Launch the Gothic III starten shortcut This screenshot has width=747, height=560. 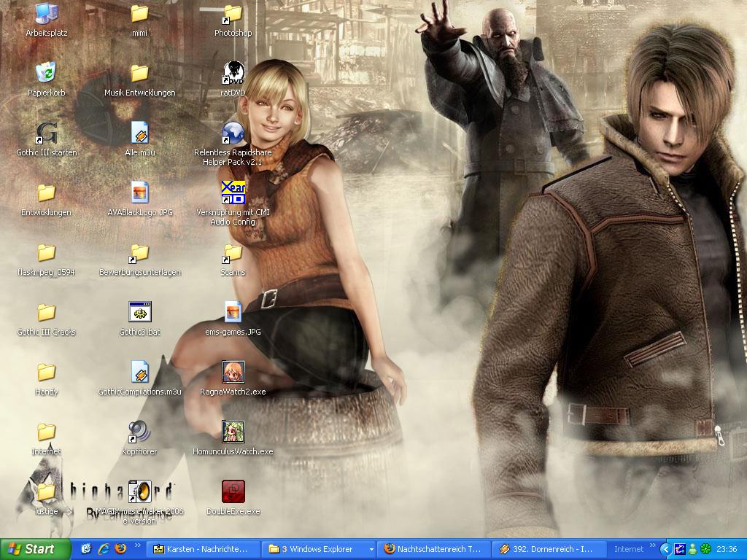46,133
